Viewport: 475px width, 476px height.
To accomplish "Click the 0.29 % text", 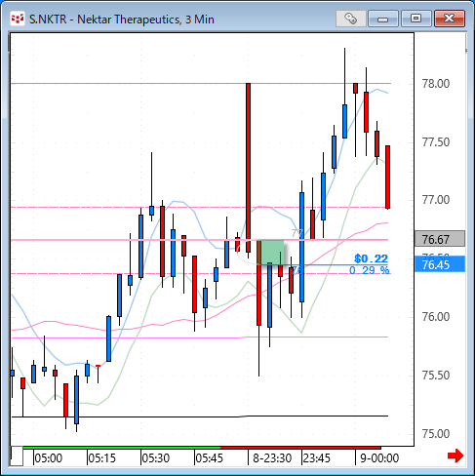I will (369, 270).
